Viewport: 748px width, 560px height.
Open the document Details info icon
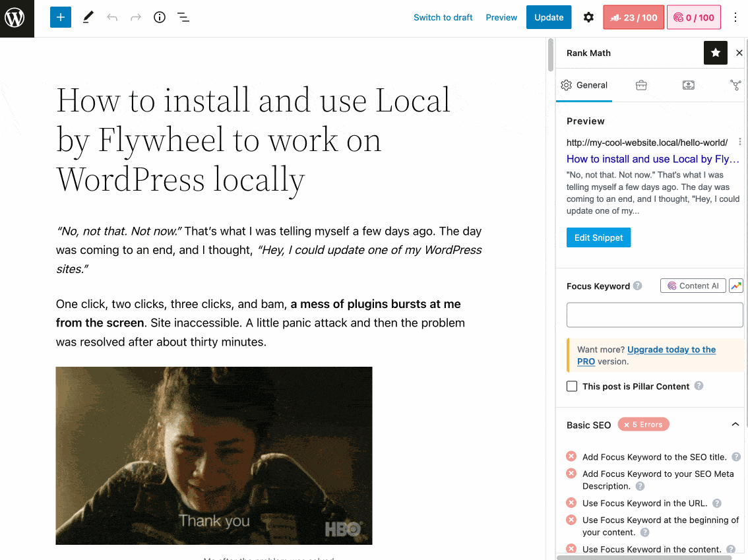pos(160,18)
